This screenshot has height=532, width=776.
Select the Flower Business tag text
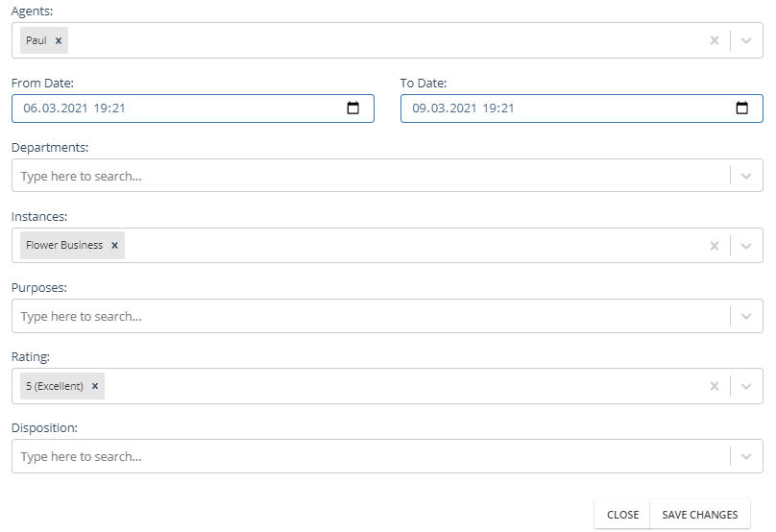(64, 245)
